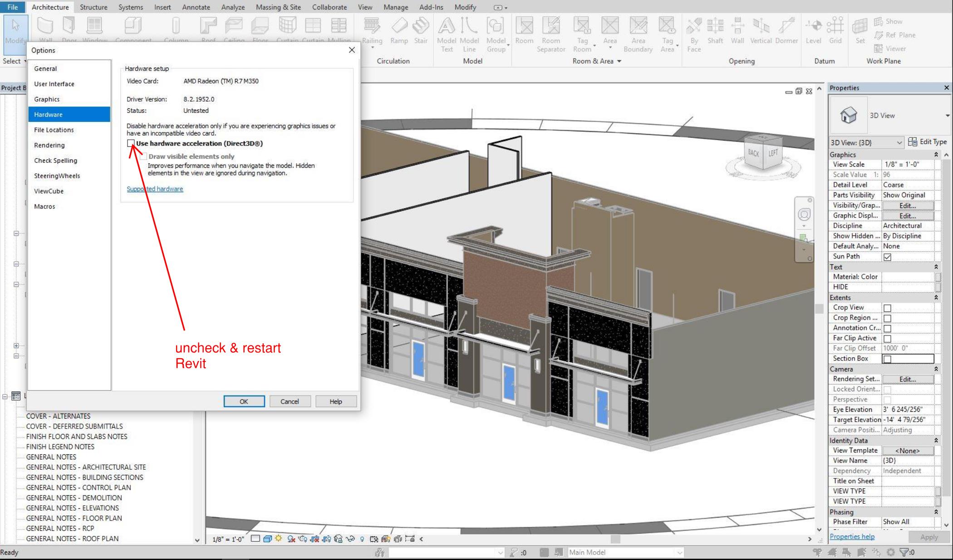Toggle the Section Box checkbox

pos(887,359)
